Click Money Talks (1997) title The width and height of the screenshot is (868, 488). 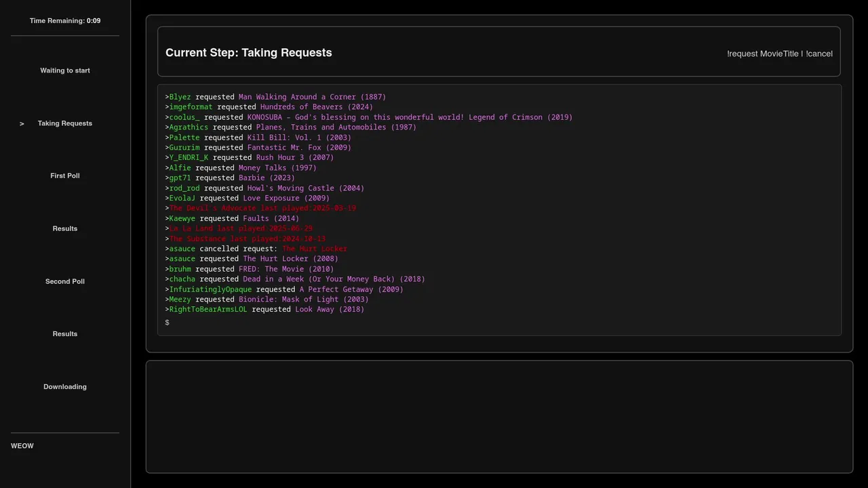tap(278, 168)
